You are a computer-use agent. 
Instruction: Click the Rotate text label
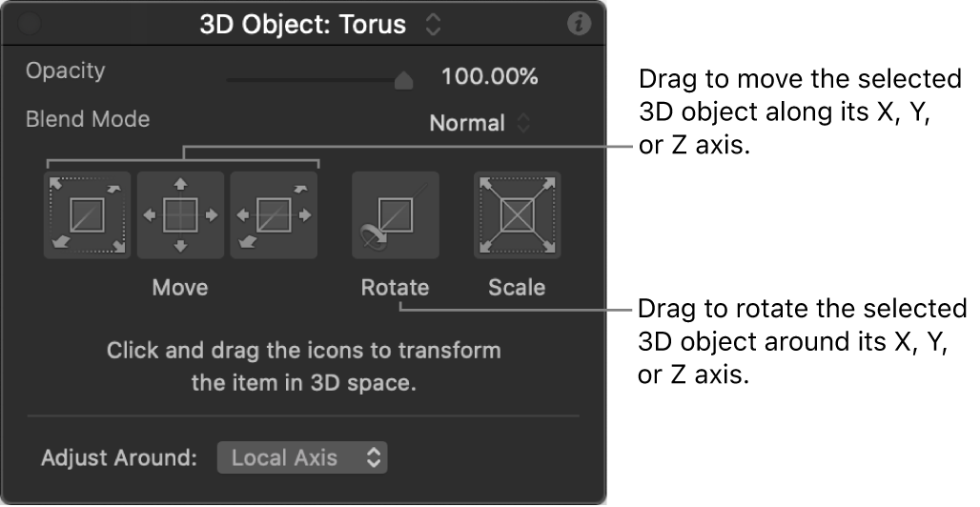(x=395, y=287)
